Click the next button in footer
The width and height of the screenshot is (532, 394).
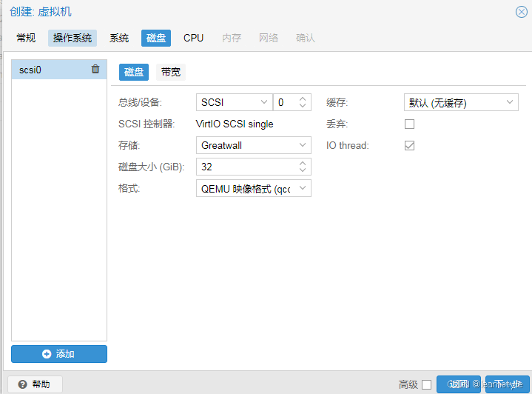click(508, 384)
